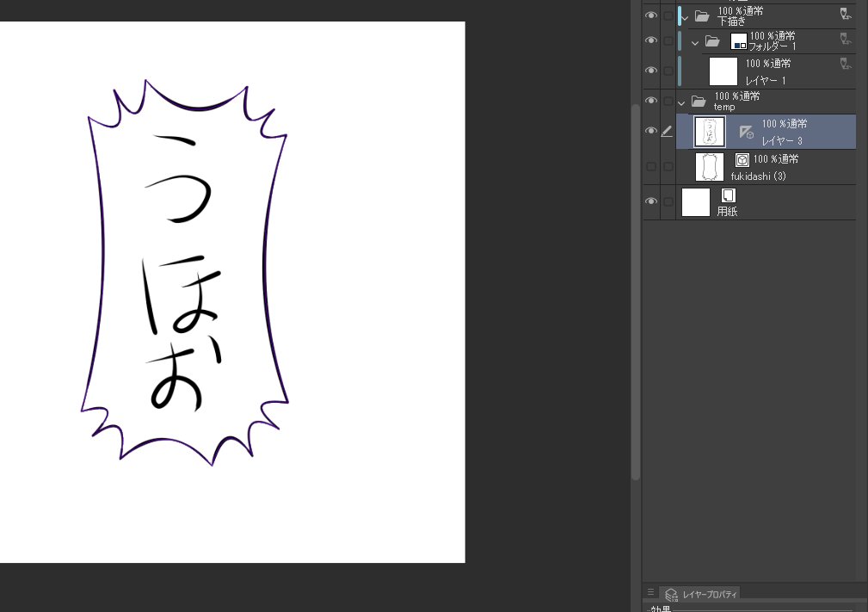Image resolution: width=868 pixels, height=612 pixels.
Task: Tick the multi-select checkbox for temp folder
Action: coord(668,100)
